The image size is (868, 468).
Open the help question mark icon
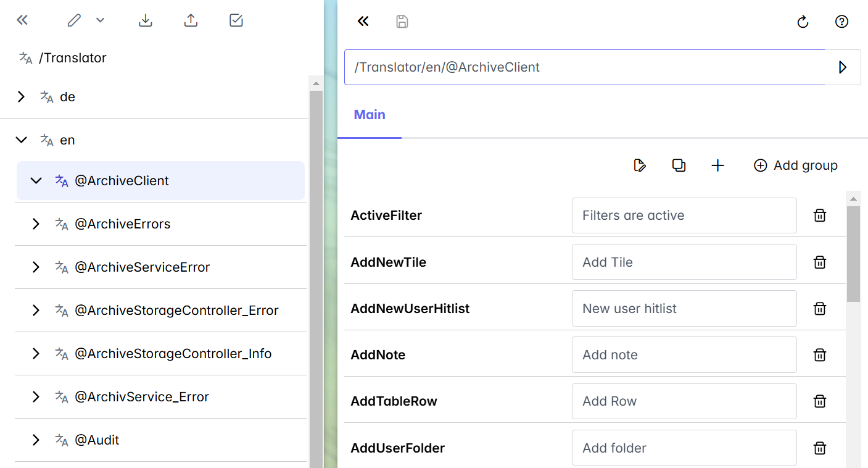pyautogui.click(x=841, y=22)
